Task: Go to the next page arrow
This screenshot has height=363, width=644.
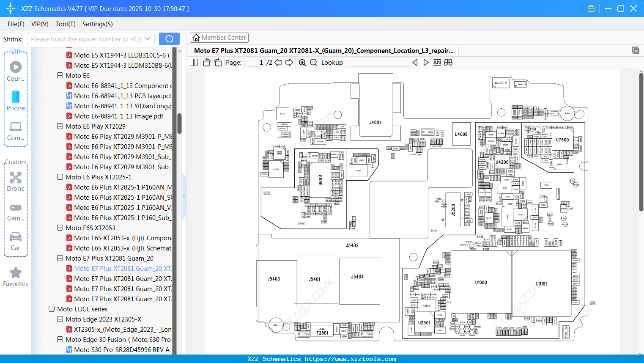Action: (x=289, y=63)
